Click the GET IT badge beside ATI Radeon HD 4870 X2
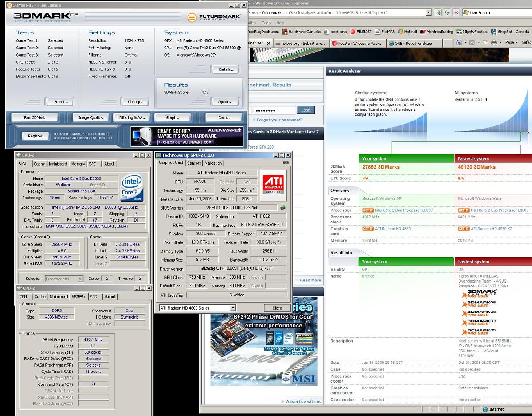 tap(463, 229)
